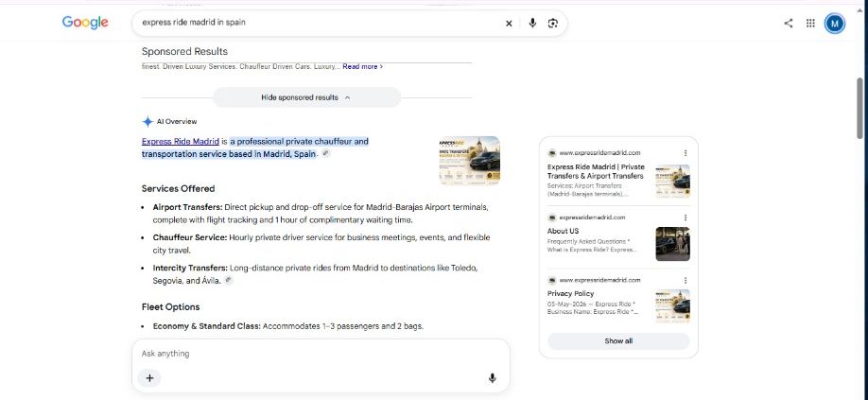Click the page vertical scrollbar thumb

point(859,108)
